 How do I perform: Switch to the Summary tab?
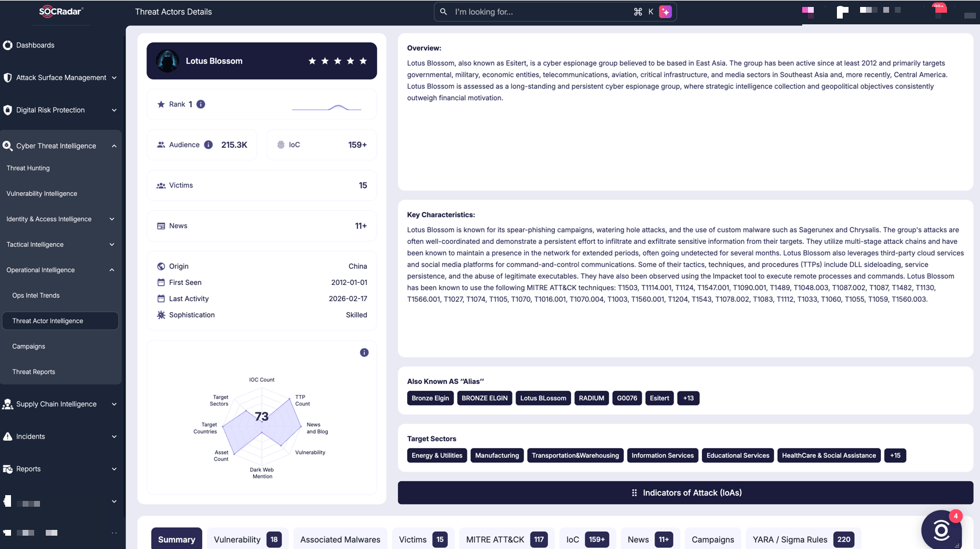177,539
